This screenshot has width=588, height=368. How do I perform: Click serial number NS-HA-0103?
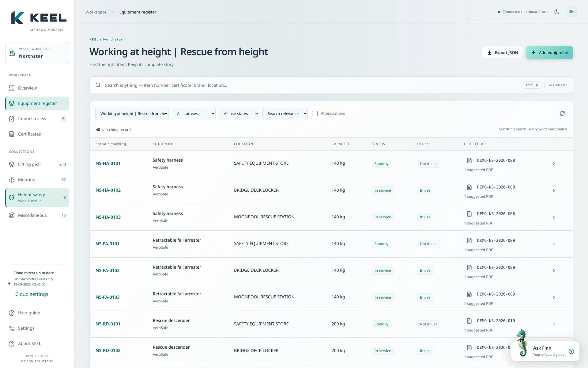tap(108, 217)
